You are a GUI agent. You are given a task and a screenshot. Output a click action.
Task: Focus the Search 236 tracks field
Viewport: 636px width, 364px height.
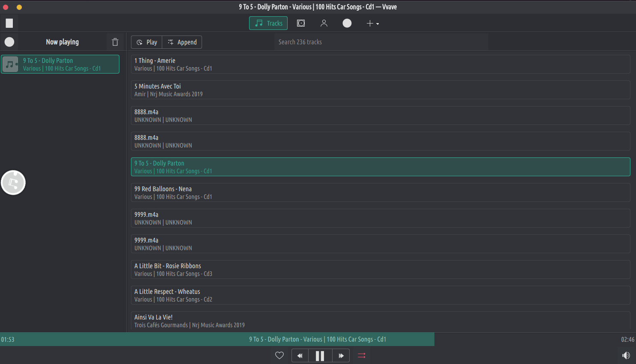[x=381, y=42]
